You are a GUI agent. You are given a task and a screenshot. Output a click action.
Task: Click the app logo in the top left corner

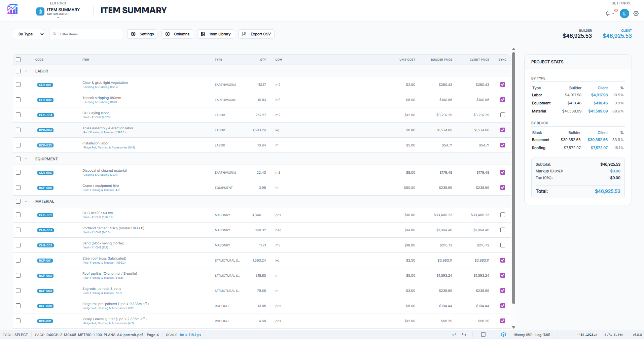pyautogui.click(x=12, y=10)
